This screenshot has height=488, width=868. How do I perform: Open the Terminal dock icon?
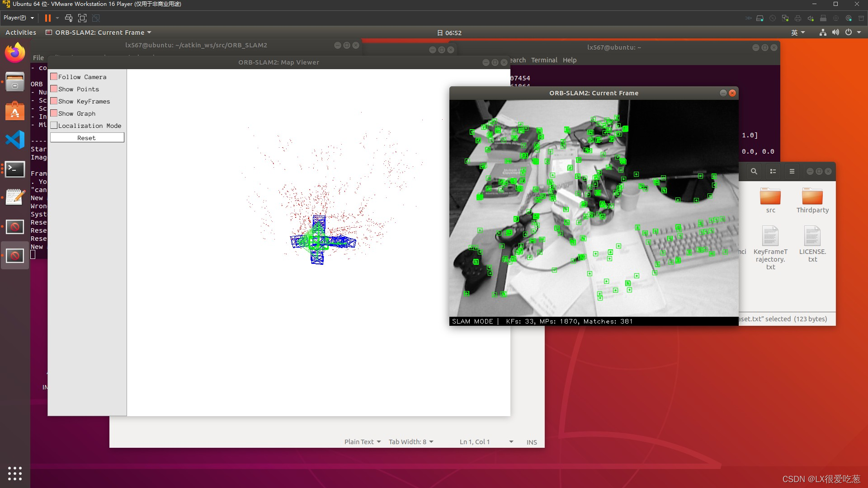pyautogui.click(x=15, y=169)
